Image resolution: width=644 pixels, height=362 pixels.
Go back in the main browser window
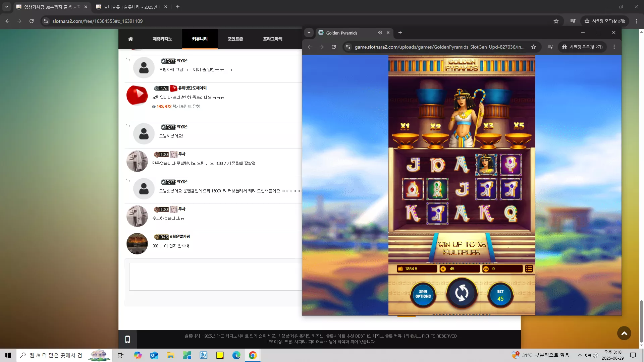7,21
